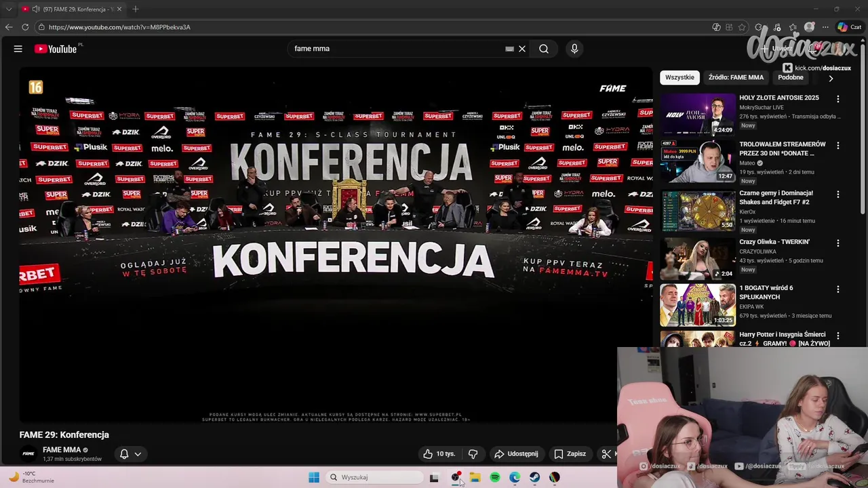
Task: Open HOLY ZŁOTE ANTOSIE 2025 thumbnail
Action: pos(698,114)
